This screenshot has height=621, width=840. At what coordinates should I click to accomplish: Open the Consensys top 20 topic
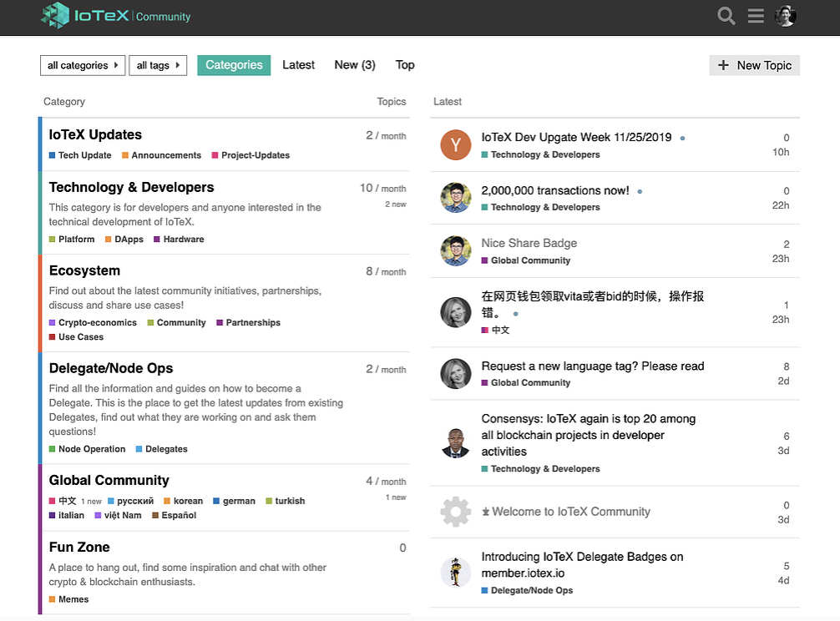pos(588,435)
